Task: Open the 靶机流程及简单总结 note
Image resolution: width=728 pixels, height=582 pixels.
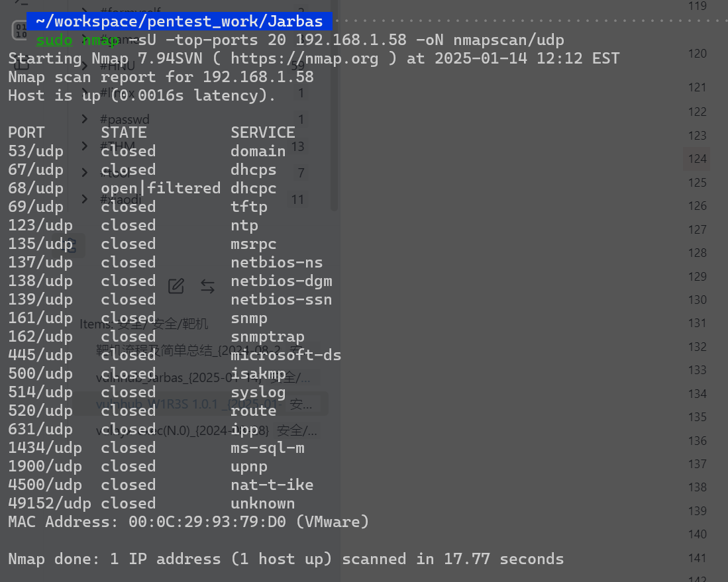Action: coord(200,350)
